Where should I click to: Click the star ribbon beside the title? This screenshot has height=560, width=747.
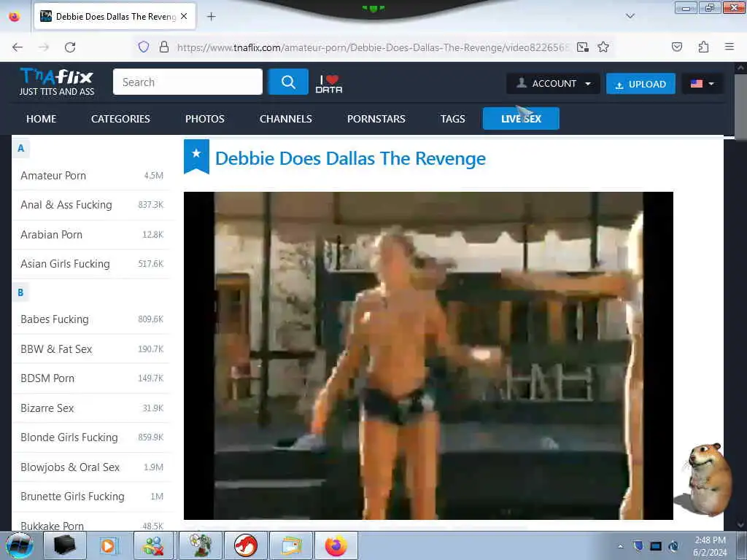coord(196,156)
